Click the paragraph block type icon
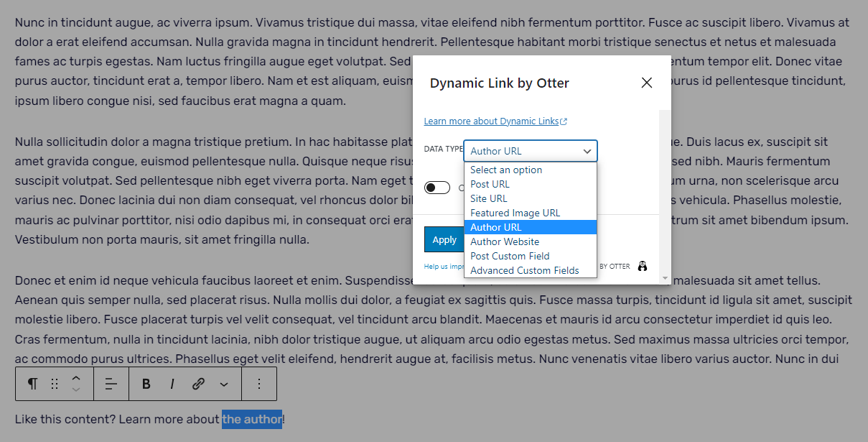The image size is (868, 442). point(32,384)
